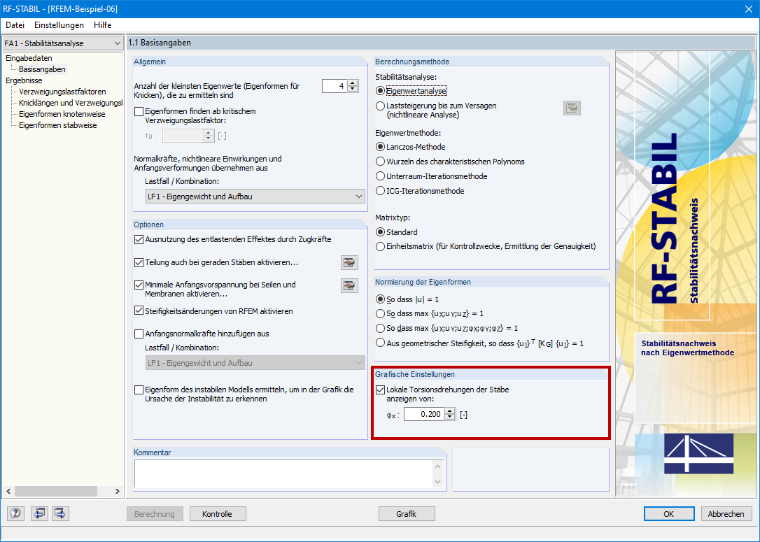Select Basisangaben in navigator tree
Viewport: 760px width, 542px height.
[x=42, y=69]
